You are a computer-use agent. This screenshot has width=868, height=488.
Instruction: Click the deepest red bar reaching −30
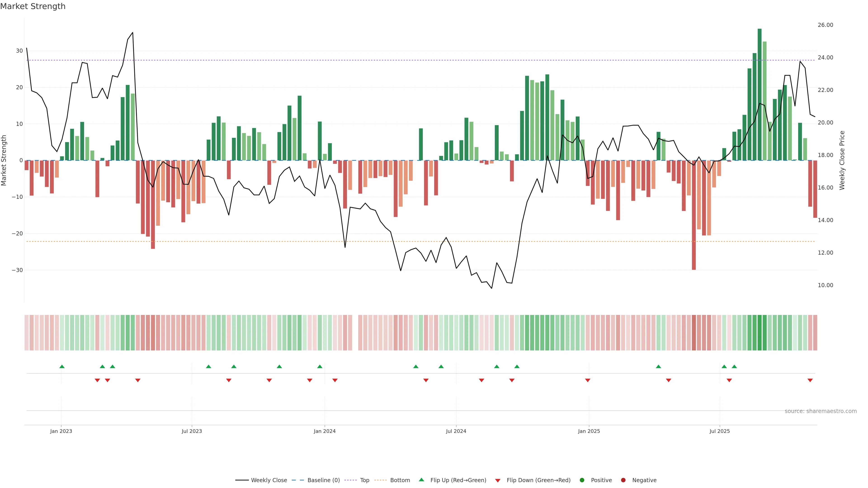(694, 216)
